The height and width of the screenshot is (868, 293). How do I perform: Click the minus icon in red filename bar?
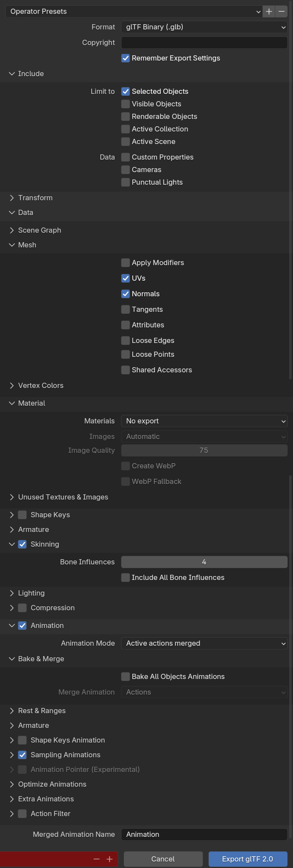tap(96, 859)
